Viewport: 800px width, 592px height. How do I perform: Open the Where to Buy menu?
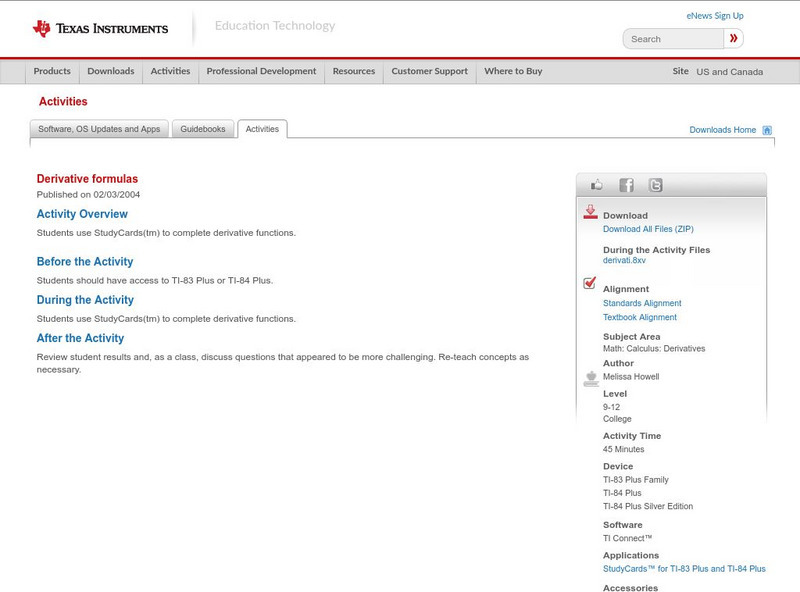coord(513,71)
